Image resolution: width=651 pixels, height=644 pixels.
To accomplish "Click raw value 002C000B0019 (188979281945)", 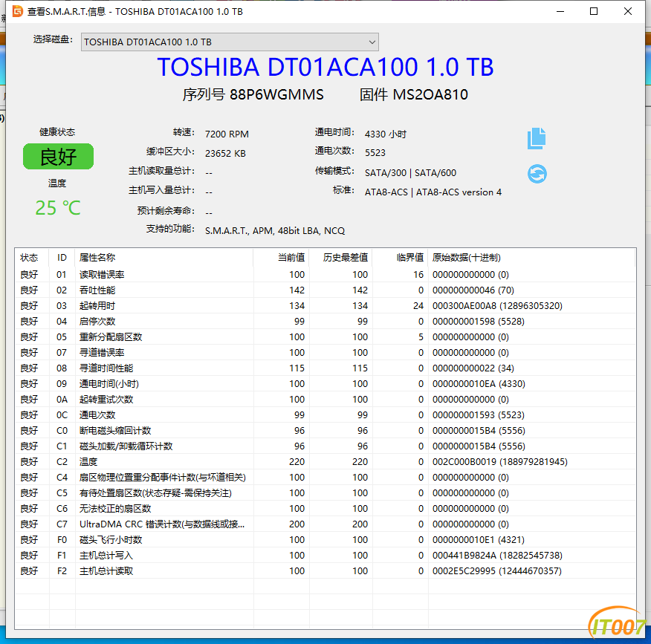I will click(x=500, y=462).
